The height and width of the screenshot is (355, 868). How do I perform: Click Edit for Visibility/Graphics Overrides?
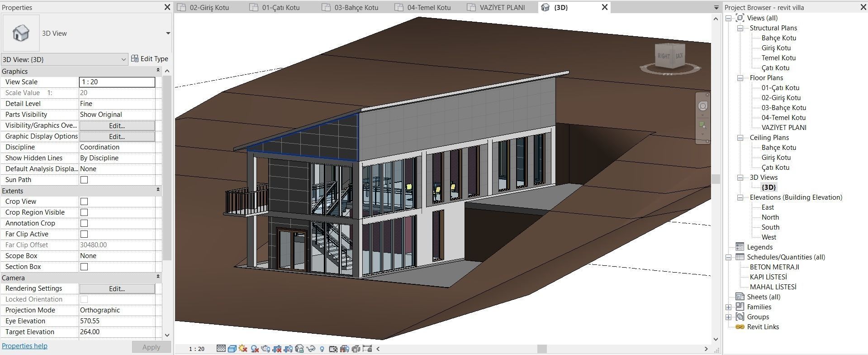tap(117, 125)
